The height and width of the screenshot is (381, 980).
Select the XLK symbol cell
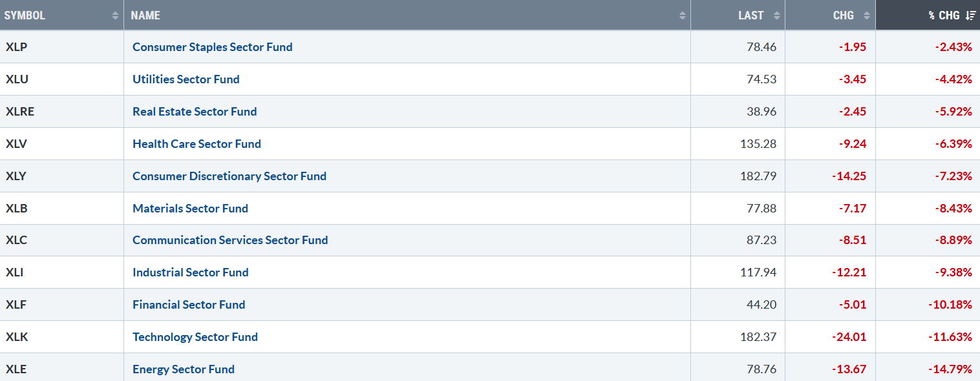[x=62, y=337]
